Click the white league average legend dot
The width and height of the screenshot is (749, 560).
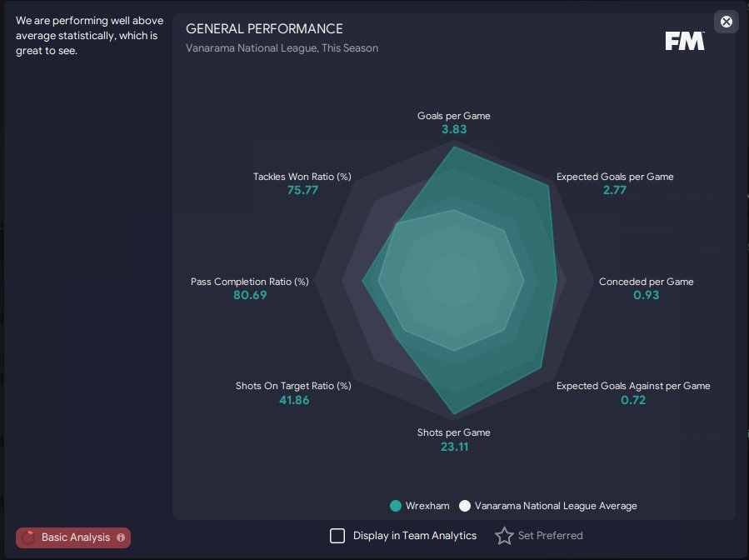tap(465, 506)
